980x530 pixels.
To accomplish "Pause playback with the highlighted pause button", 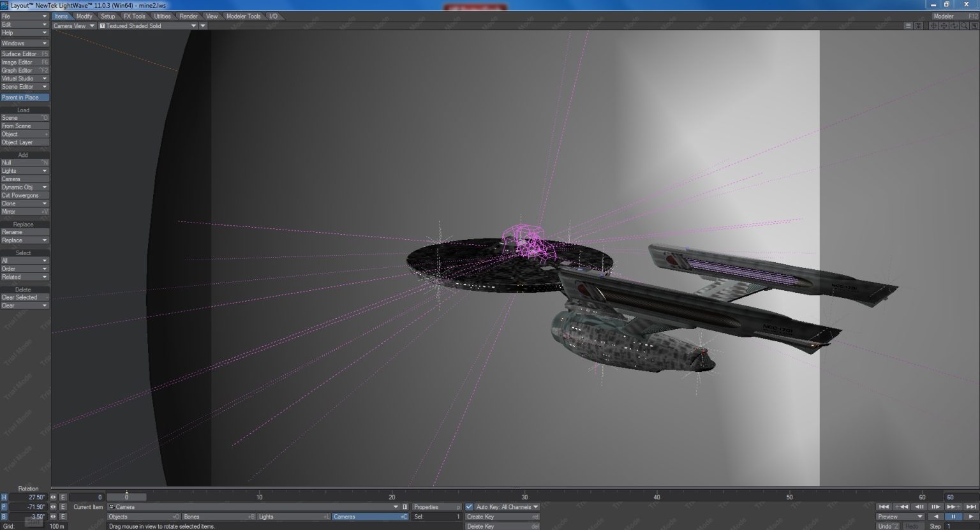I will tap(953, 517).
